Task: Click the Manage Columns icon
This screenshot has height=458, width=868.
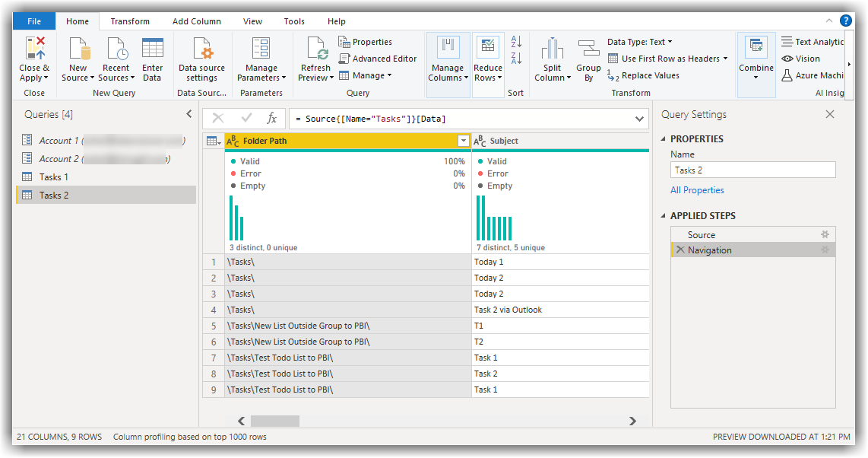Action: 448,48
